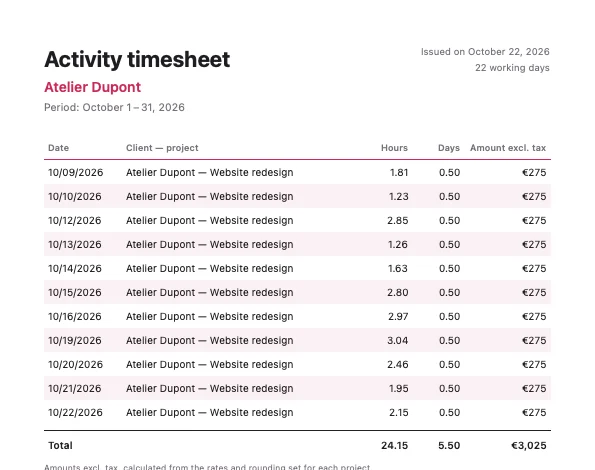Select date cell 10/12/2026

pyautogui.click(x=75, y=220)
